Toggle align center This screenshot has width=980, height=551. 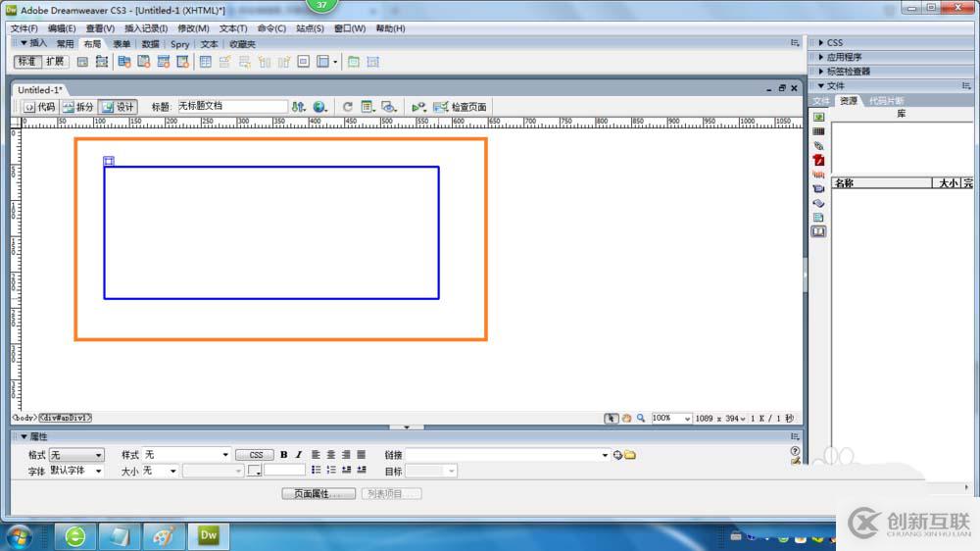pyautogui.click(x=330, y=455)
